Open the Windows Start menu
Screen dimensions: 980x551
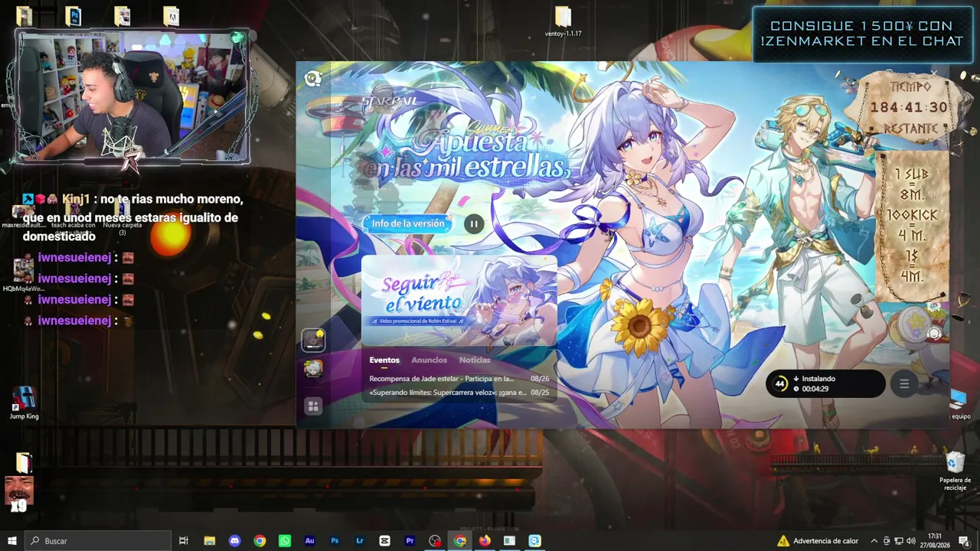[12, 541]
